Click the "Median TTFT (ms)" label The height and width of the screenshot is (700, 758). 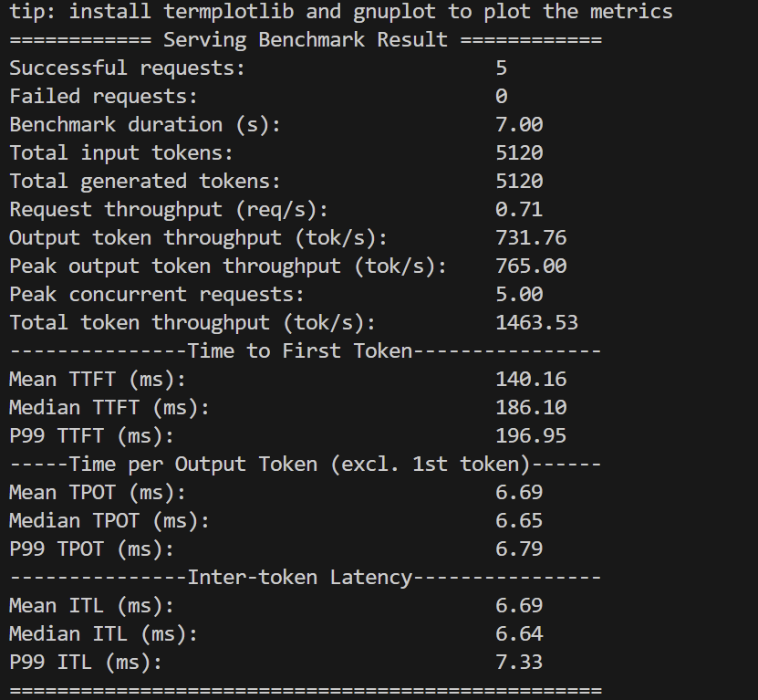(109, 408)
